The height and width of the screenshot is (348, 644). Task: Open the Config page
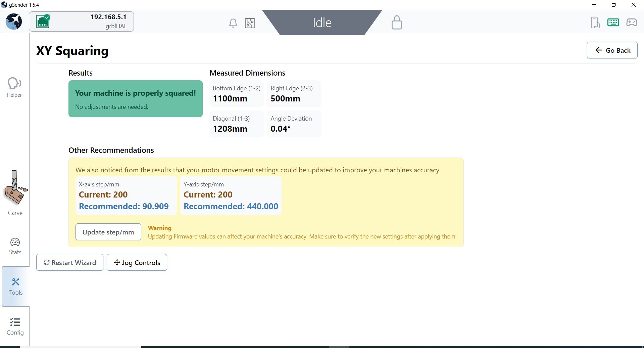(x=15, y=326)
